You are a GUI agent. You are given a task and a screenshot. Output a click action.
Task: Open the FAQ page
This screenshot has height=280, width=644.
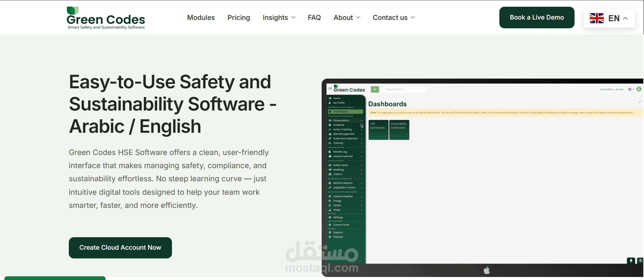tap(314, 18)
